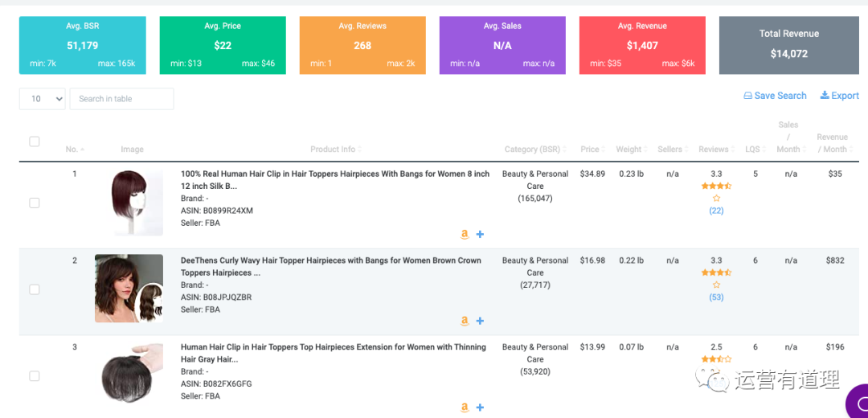Click the blue plus icon in row 3
The width and height of the screenshot is (868, 418).
[x=480, y=408]
